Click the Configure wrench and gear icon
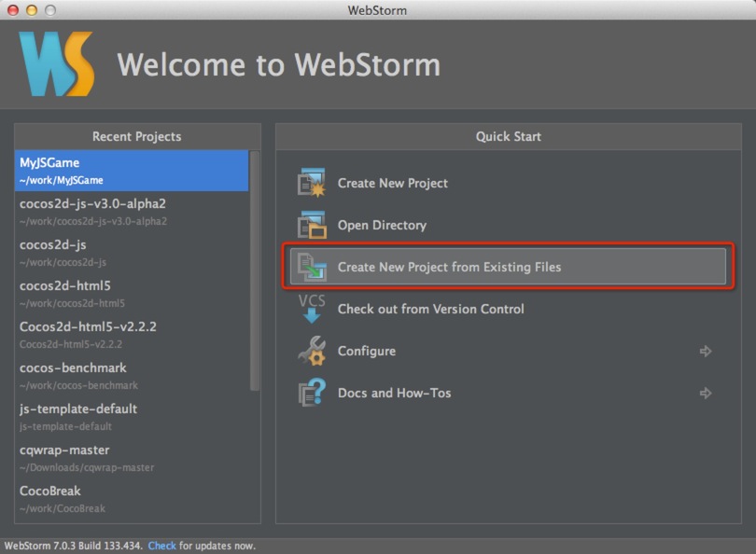This screenshot has height=554, width=756. (x=312, y=351)
